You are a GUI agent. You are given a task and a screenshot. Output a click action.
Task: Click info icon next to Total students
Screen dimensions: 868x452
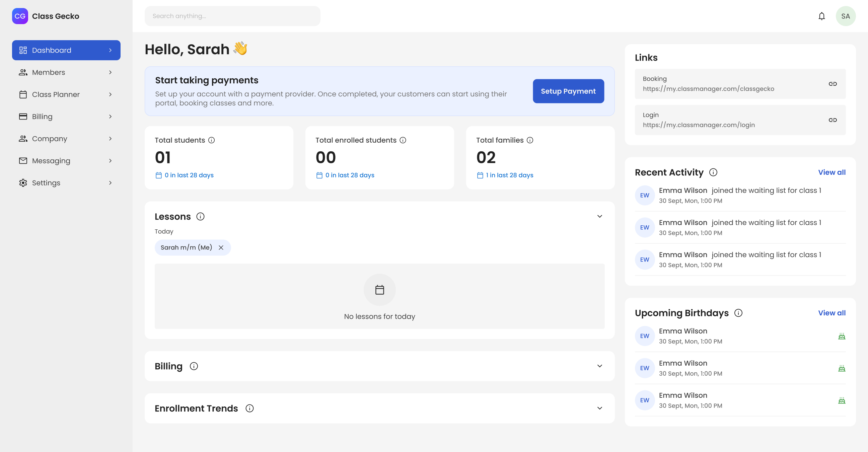[x=211, y=140]
